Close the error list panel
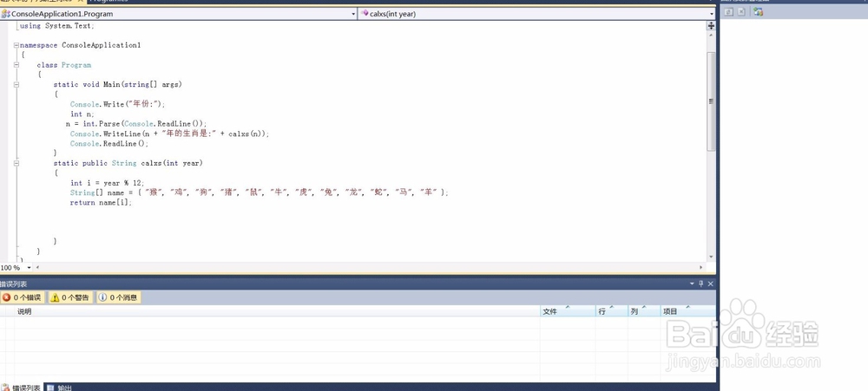The width and height of the screenshot is (868, 391). point(711,283)
